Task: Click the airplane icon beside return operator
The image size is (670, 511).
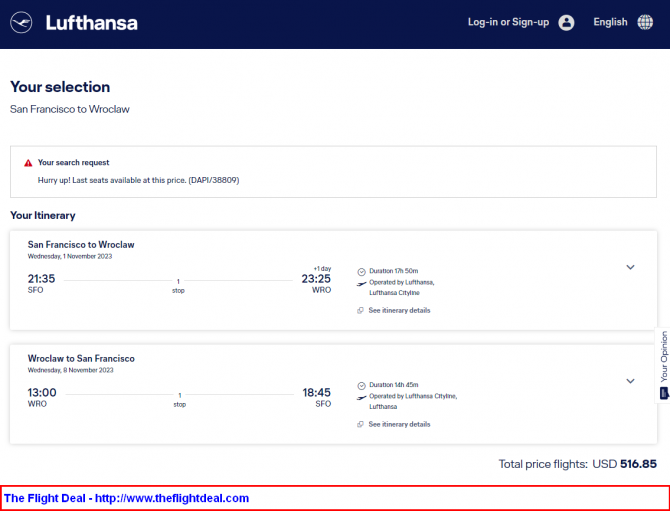Action: click(361, 398)
